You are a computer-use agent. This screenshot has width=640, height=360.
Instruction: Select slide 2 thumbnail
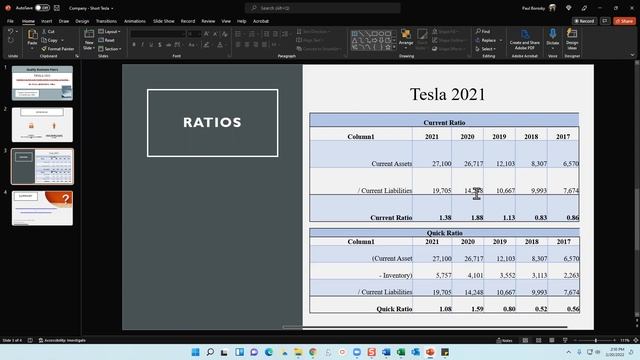point(42,124)
